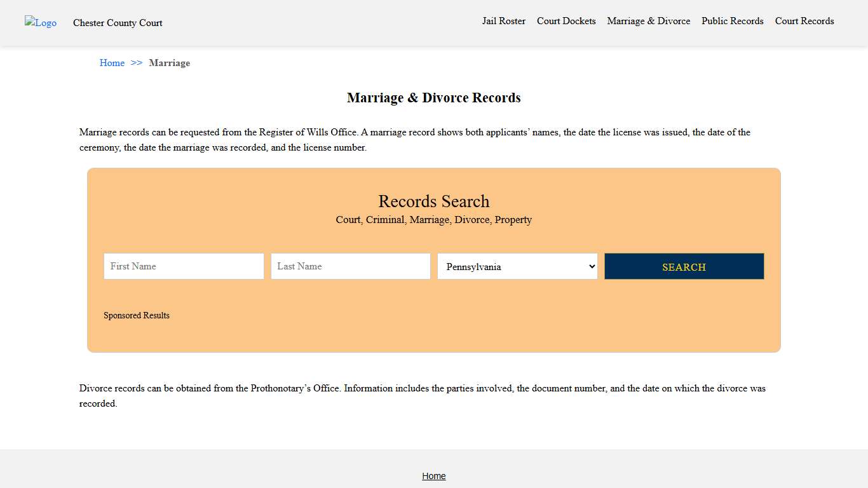This screenshot has width=868, height=488.
Task: Click the Home link in the footer
Action: [x=434, y=476]
